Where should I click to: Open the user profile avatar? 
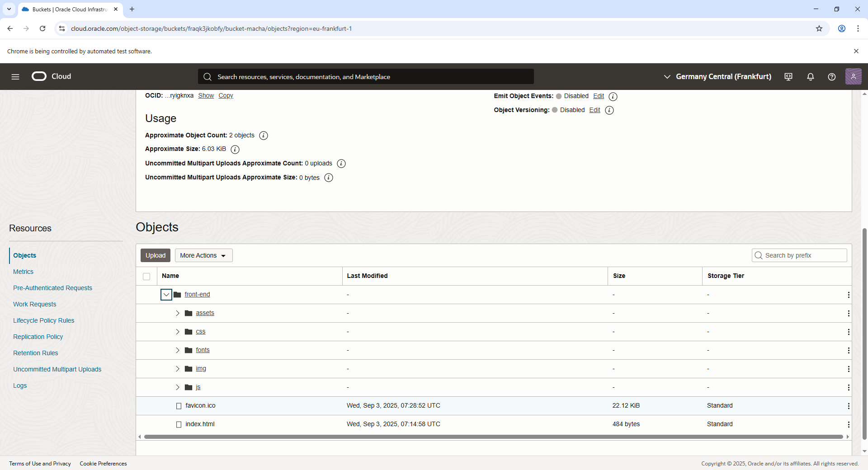(853, 77)
